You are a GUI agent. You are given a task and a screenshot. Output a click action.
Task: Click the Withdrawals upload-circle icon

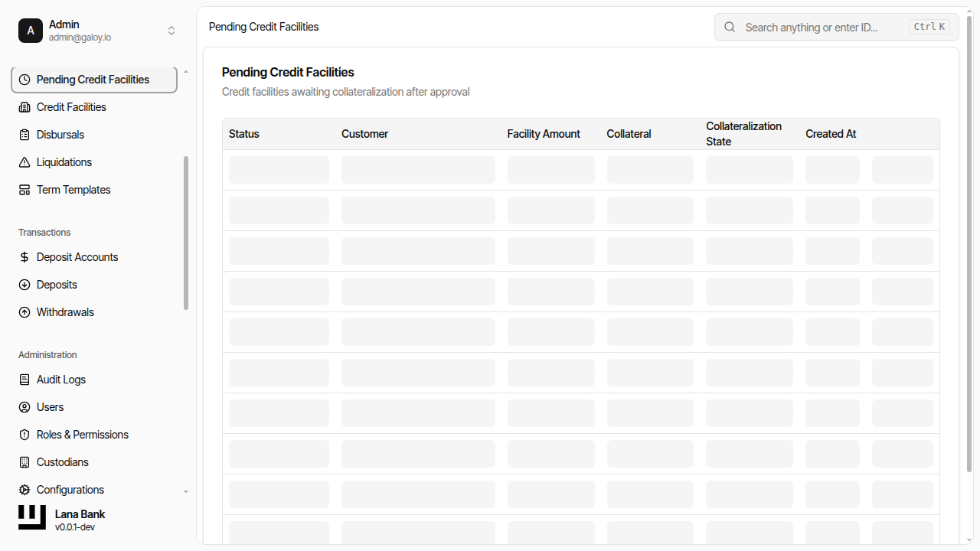[24, 312]
